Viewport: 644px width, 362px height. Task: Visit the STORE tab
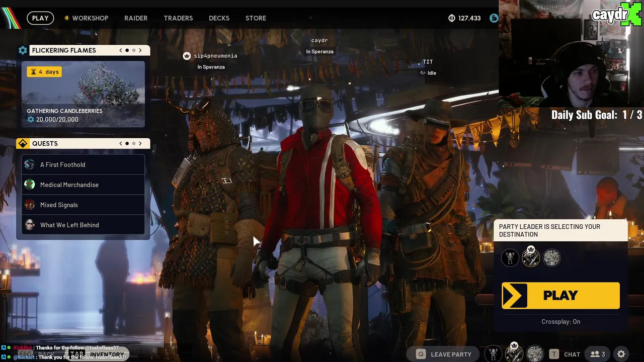256,18
